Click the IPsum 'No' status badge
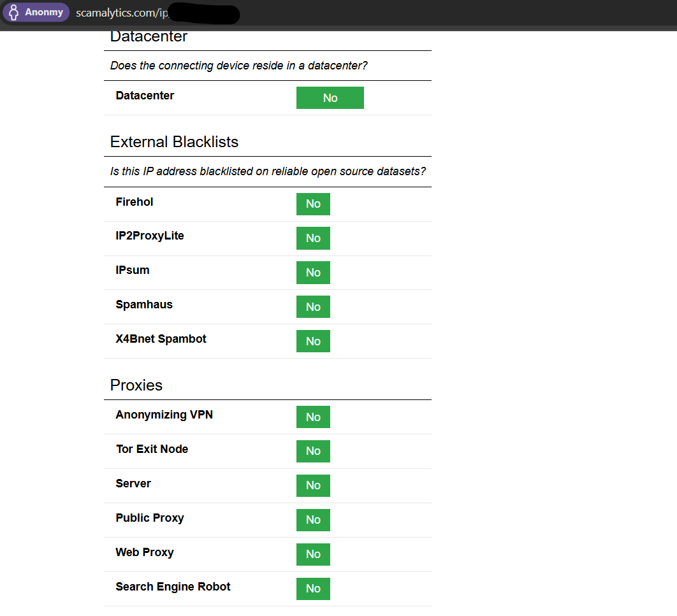Screen dimensions: 677x616 313,273
